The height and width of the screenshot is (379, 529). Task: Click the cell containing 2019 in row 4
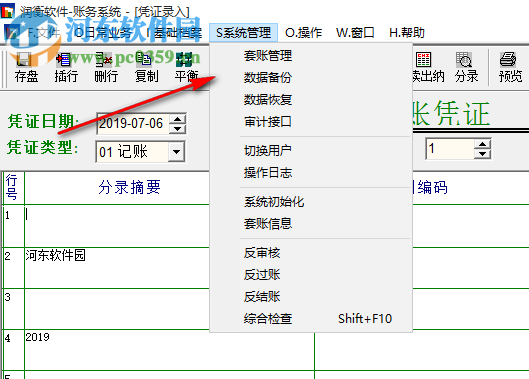[169, 350]
